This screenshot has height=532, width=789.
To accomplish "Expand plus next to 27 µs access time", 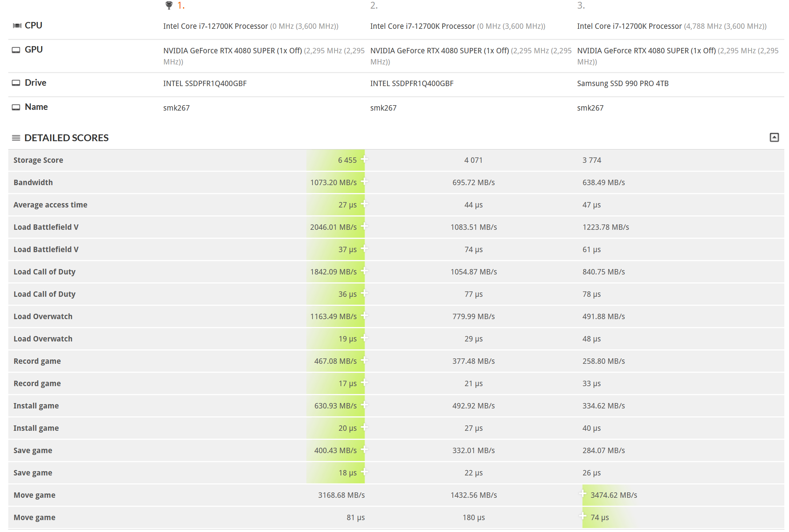I will point(364,204).
